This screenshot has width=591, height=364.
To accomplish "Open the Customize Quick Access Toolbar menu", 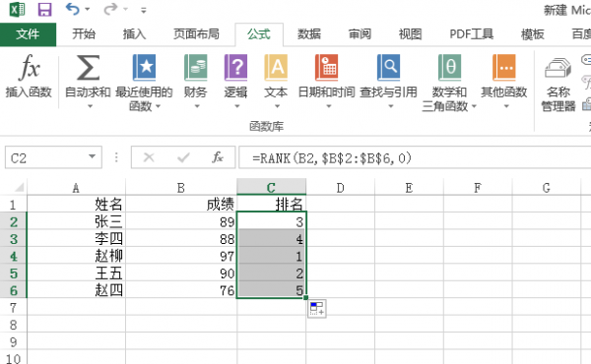I will (x=143, y=11).
